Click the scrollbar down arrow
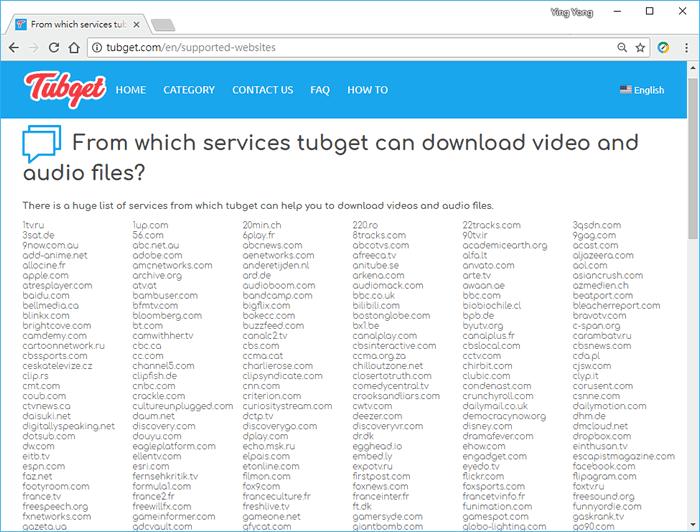700x532 pixels. coord(693,525)
